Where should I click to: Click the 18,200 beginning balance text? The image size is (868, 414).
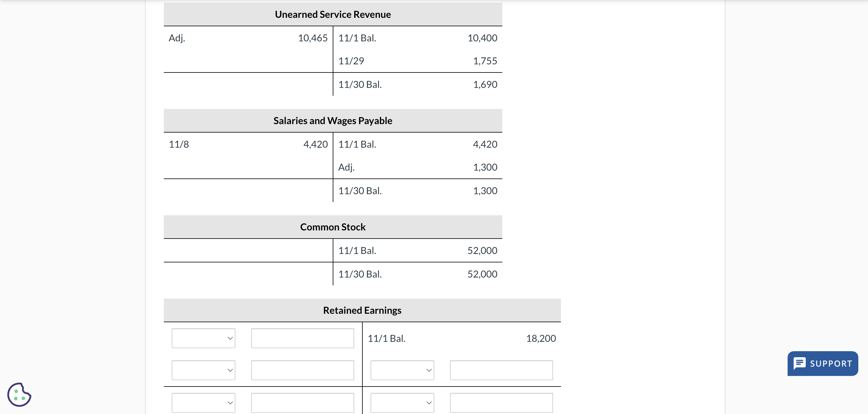point(541,338)
